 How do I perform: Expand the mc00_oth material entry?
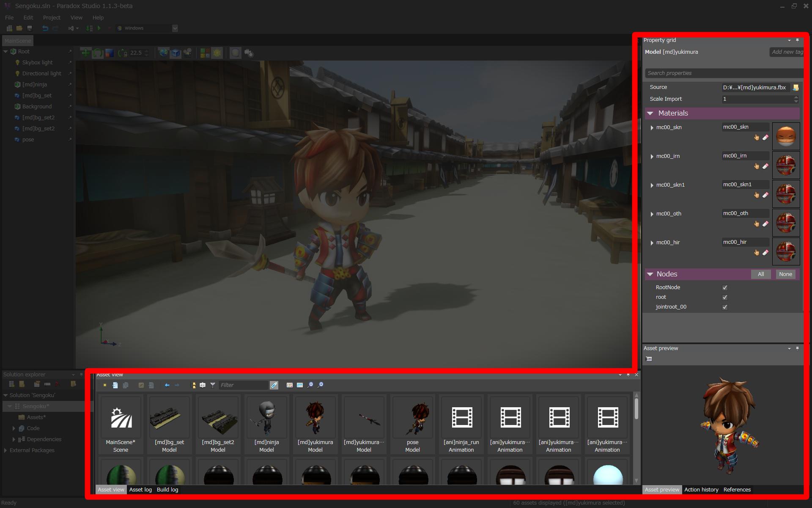tap(652, 214)
